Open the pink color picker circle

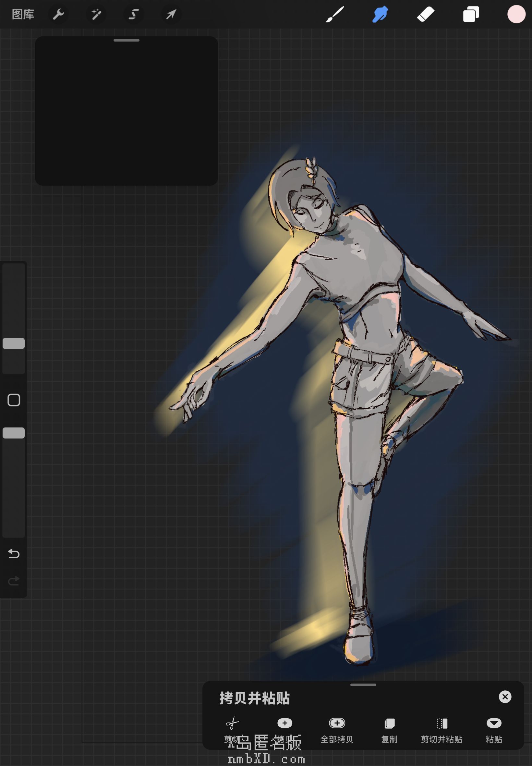[516, 14]
